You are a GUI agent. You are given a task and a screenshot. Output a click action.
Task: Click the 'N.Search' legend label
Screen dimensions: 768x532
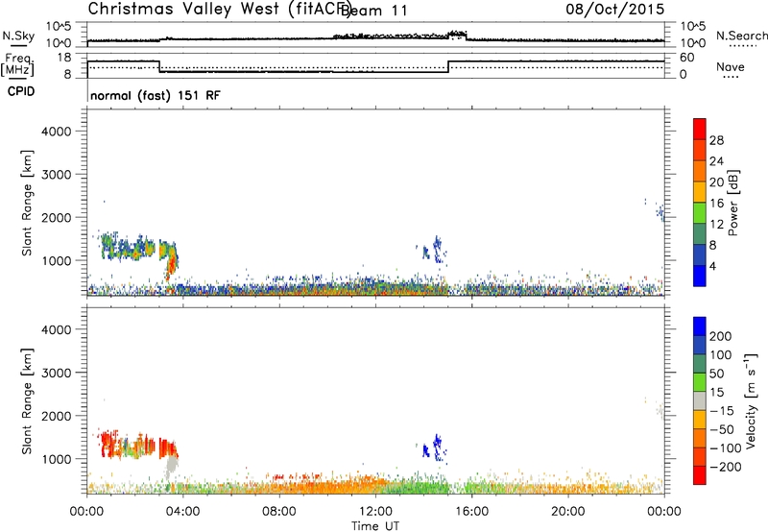point(741,36)
